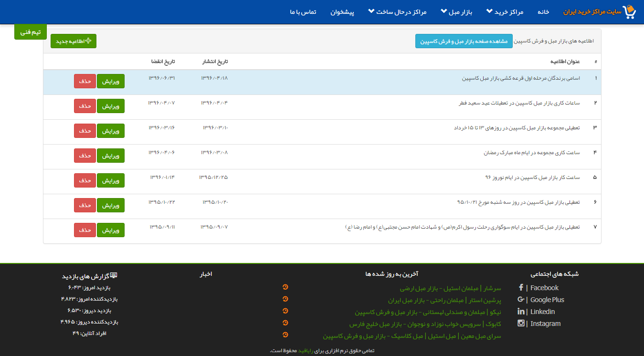Open the خانه menu item

pyautogui.click(x=543, y=12)
